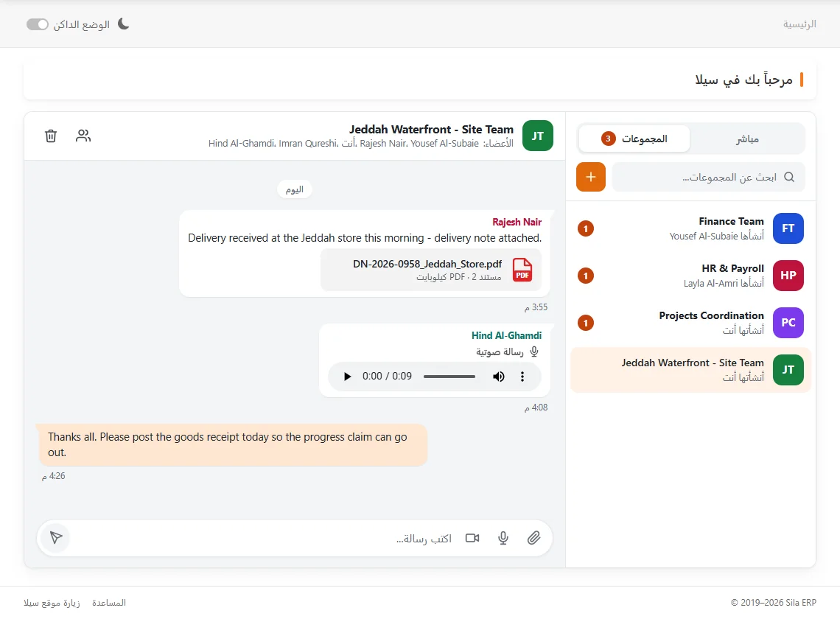Open the voice message more options menu
The width and height of the screenshot is (840, 619).
[x=522, y=377]
